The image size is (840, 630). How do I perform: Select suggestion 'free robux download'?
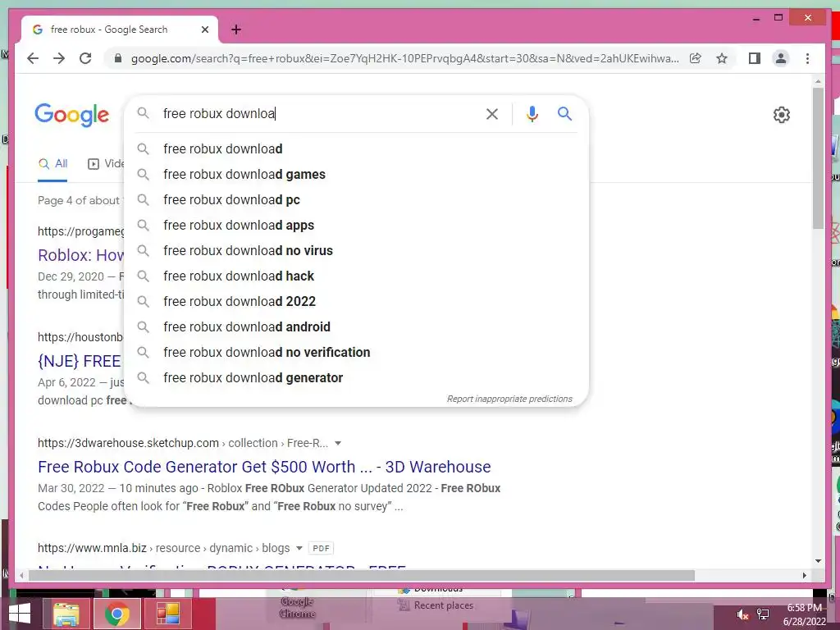[356, 149]
